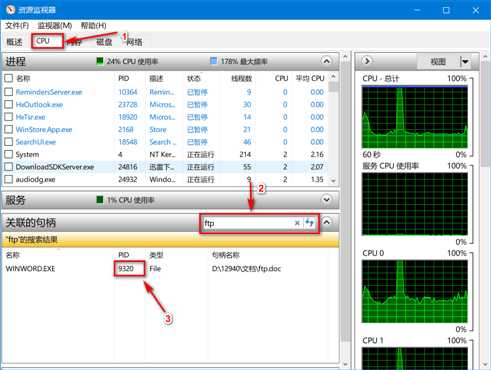Switch to the CPU tab
This screenshot has width=491, height=370.
(43, 41)
